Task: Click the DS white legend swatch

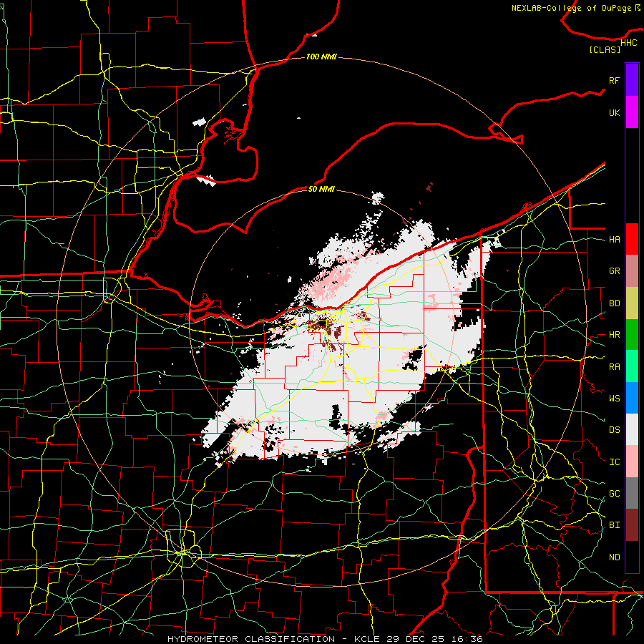Action: click(632, 429)
